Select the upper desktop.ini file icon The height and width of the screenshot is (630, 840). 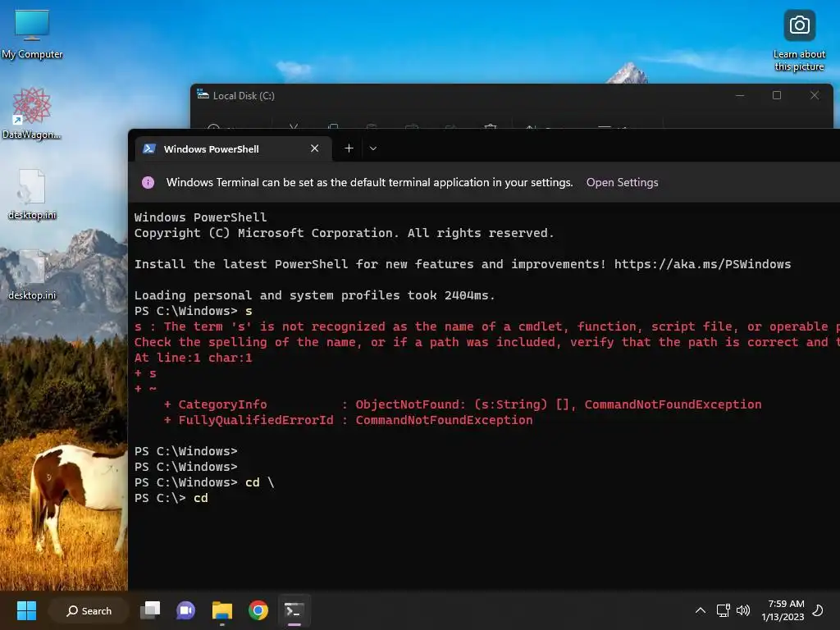click(32, 194)
